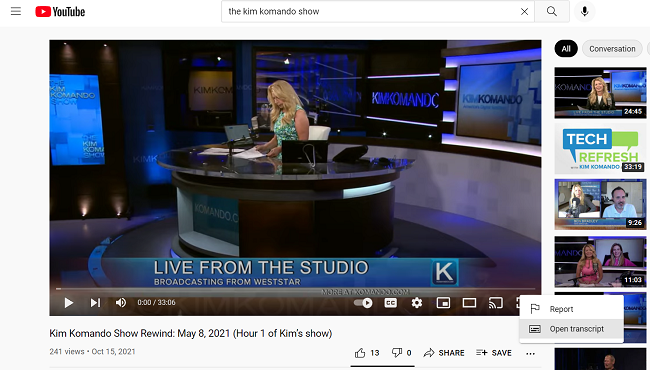Screen dimensions: 650x370
Task: Click the SHARE button
Action: point(444,353)
